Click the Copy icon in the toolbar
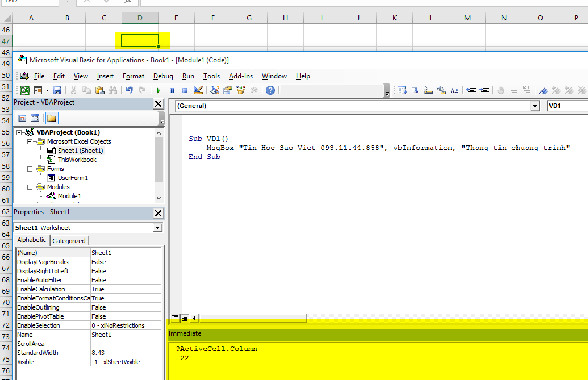Viewport: 588px width, 380px height. [x=86, y=90]
